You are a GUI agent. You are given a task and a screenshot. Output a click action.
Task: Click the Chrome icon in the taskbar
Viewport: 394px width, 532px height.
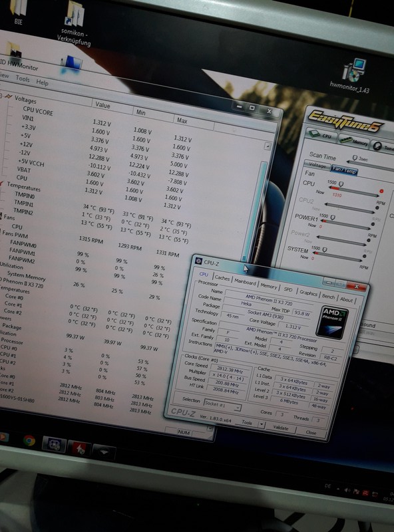(29, 441)
